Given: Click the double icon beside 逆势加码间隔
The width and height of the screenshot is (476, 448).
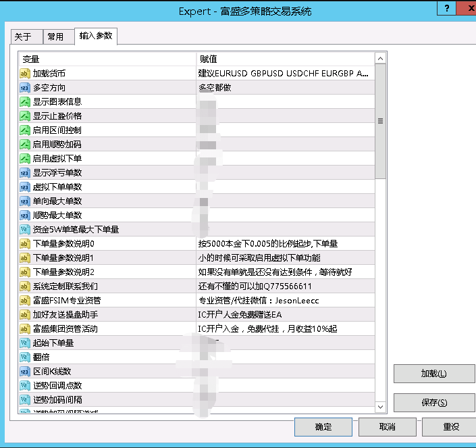Looking at the screenshot, I should tap(25, 400).
